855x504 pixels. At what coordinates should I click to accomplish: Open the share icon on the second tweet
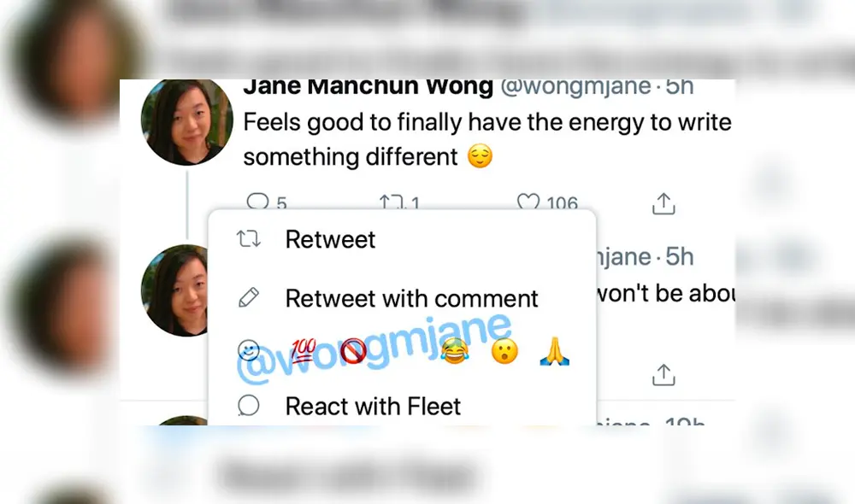pyautogui.click(x=663, y=374)
